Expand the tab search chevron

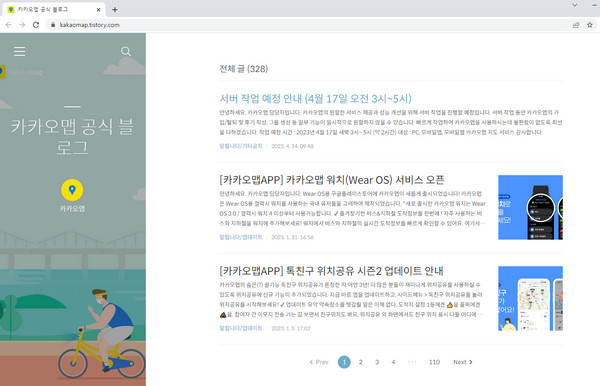pyautogui.click(x=574, y=5)
